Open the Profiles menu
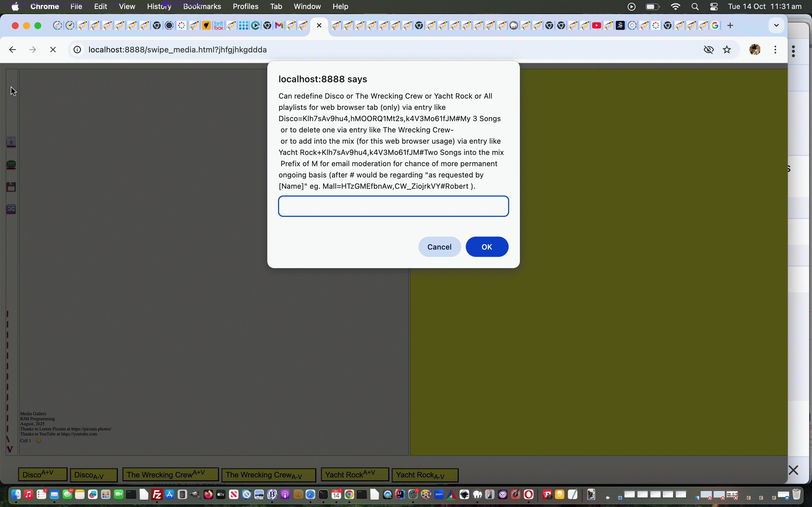Screen dimensions: 812x507 245,6
